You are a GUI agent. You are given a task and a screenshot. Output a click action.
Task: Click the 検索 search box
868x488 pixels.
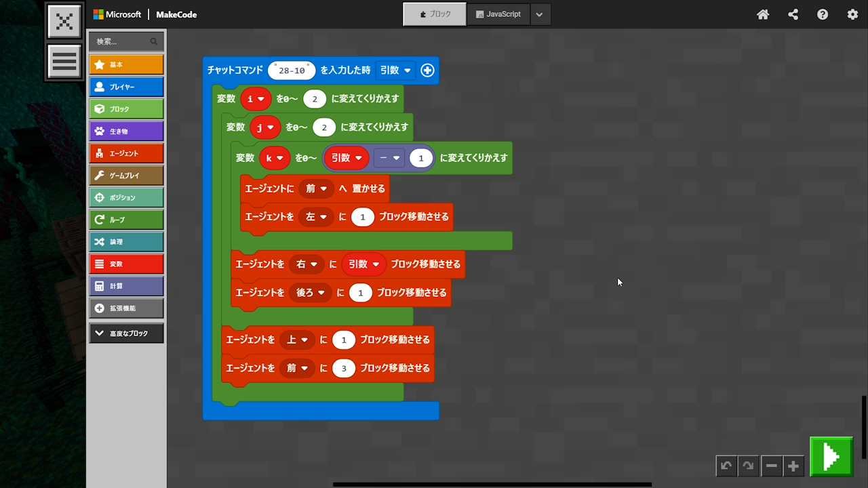tap(122, 41)
